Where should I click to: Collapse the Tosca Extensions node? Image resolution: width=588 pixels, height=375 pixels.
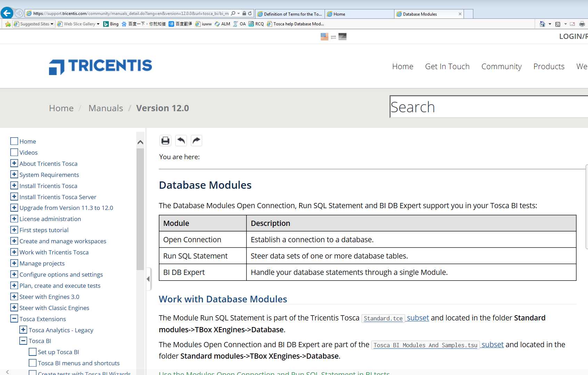coord(14,318)
